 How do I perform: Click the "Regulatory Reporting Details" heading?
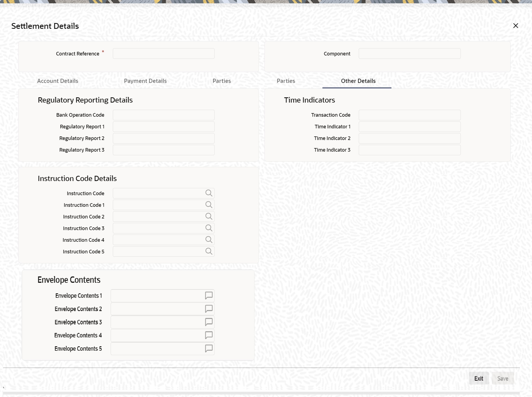(x=85, y=100)
